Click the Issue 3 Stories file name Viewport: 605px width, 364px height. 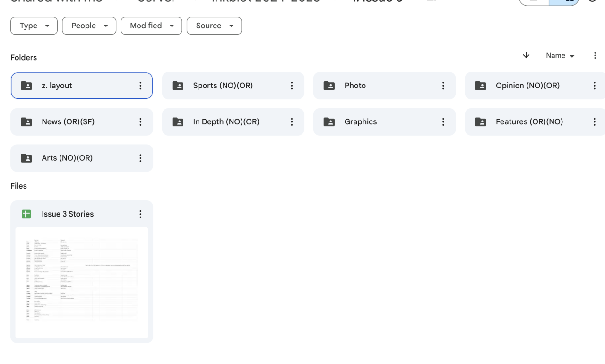click(x=68, y=214)
